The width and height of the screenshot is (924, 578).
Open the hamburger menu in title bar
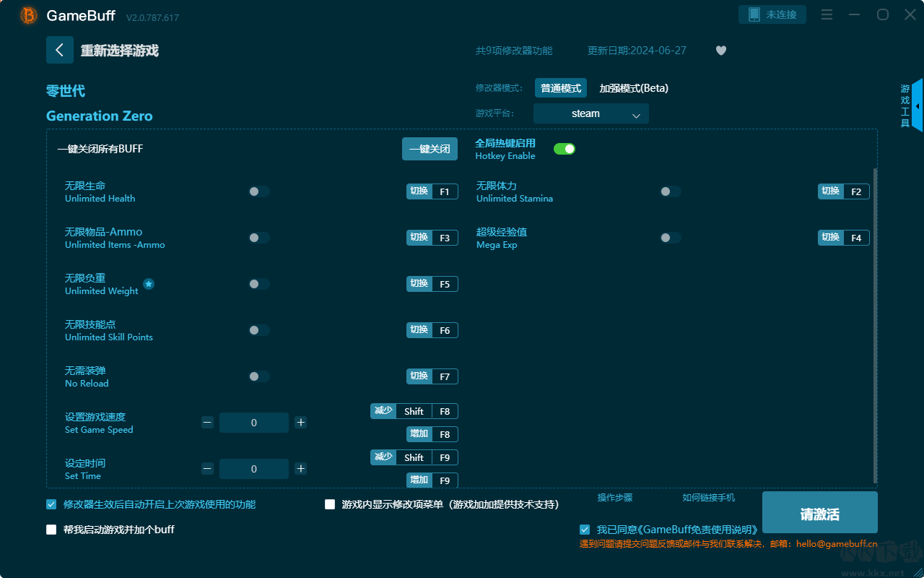coord(827,14)
